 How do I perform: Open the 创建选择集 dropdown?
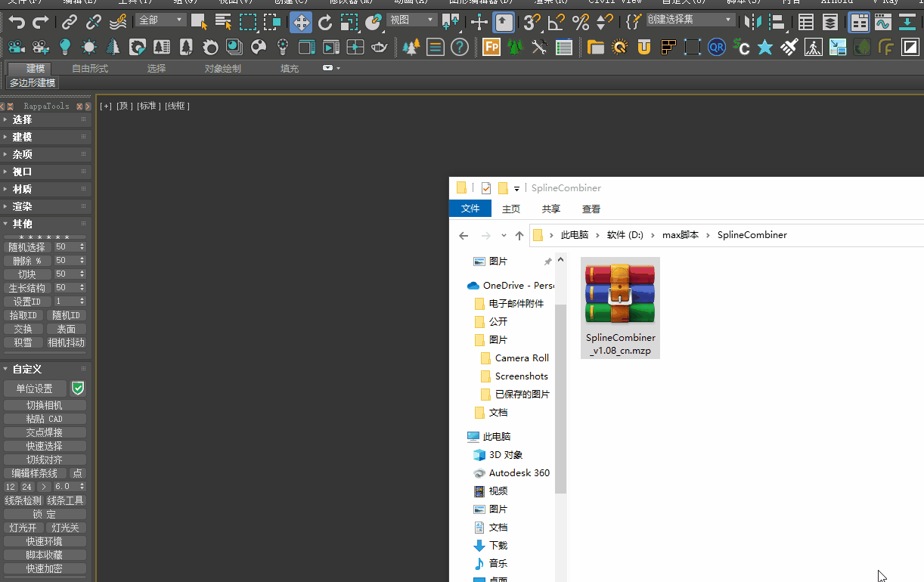click(690, 20)
